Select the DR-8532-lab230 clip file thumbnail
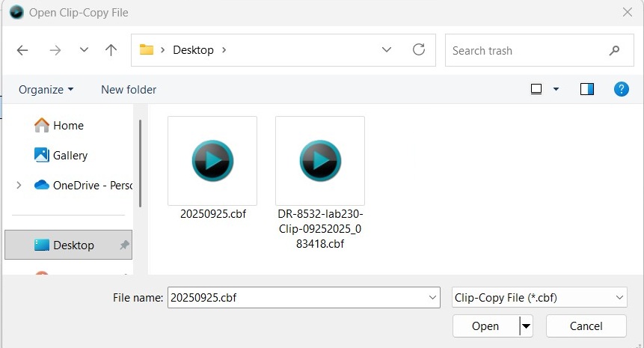Screen dimensions: 644x348 (x=320, y=161)
